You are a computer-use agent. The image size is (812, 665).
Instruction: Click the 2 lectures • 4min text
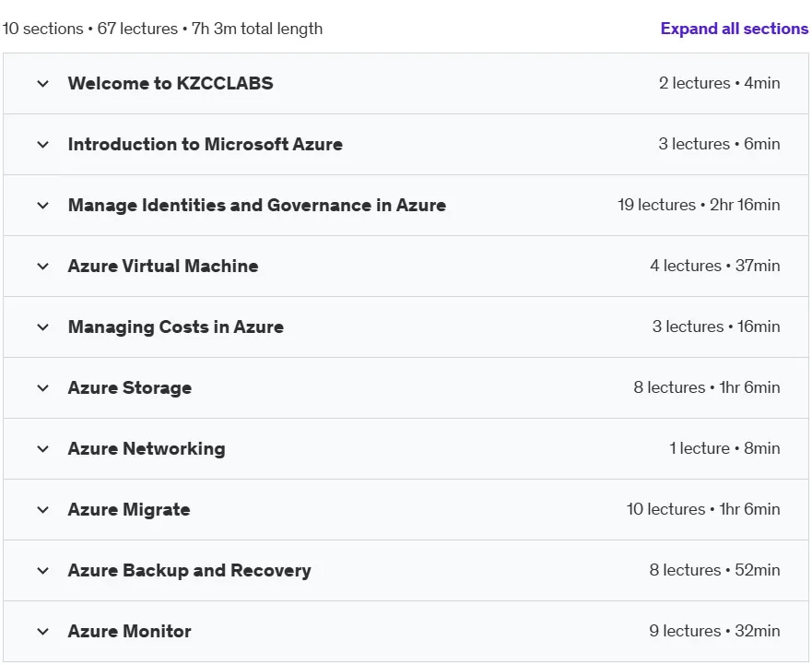coord(719,83)
